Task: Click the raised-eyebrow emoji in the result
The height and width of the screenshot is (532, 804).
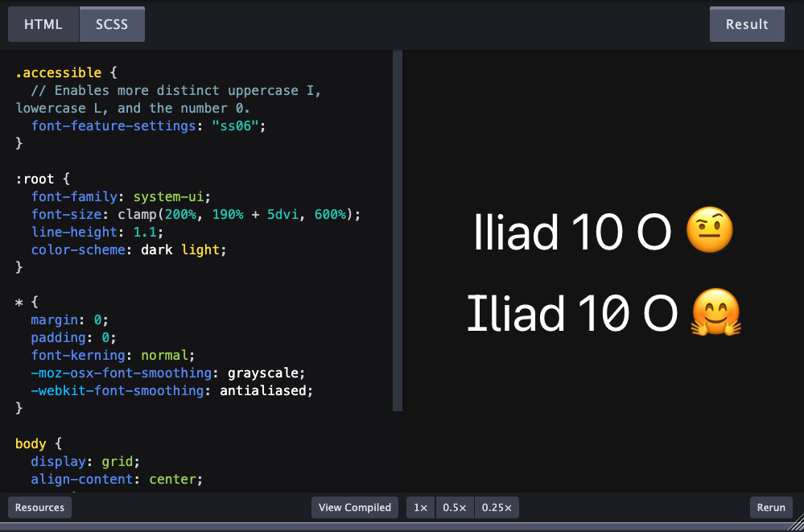Action: (710, 230)
